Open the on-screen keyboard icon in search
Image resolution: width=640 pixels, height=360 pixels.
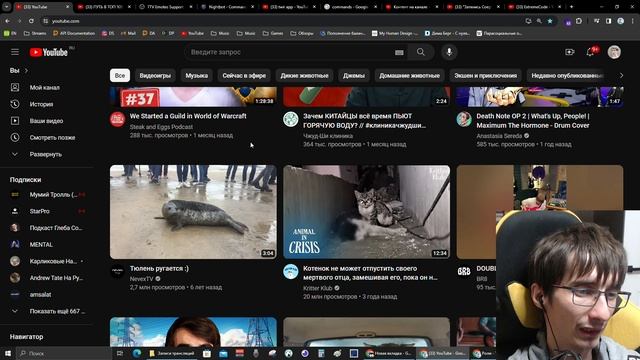pos(399,52)
